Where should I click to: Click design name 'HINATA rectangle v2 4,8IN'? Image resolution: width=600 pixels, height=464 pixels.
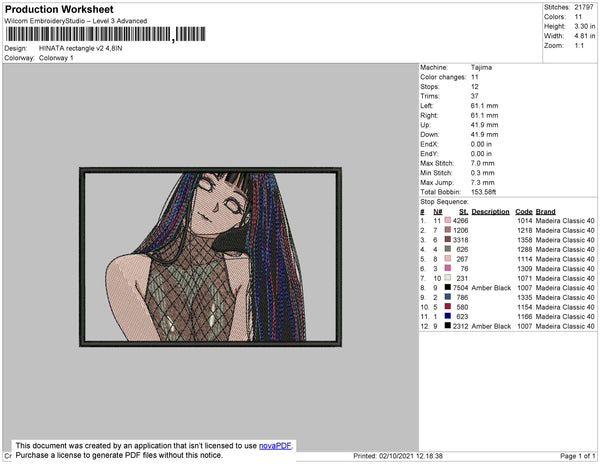80,49
